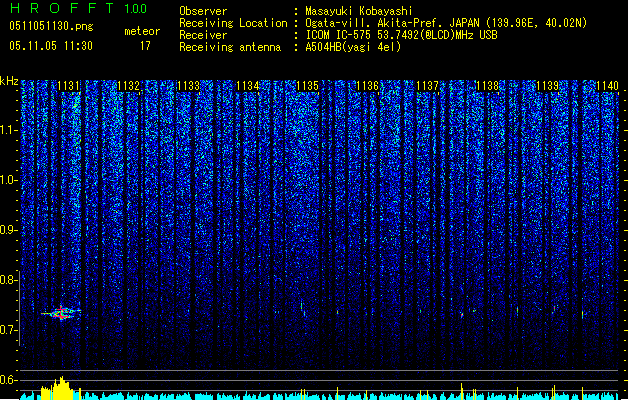Click the 0.6 frequency axis label

click(9, 380)
